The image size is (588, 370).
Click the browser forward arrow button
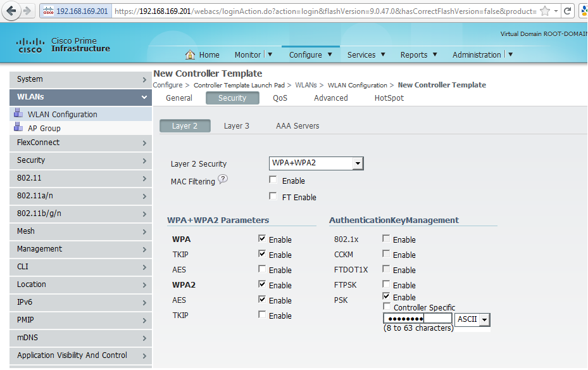(x=27, y=11)
